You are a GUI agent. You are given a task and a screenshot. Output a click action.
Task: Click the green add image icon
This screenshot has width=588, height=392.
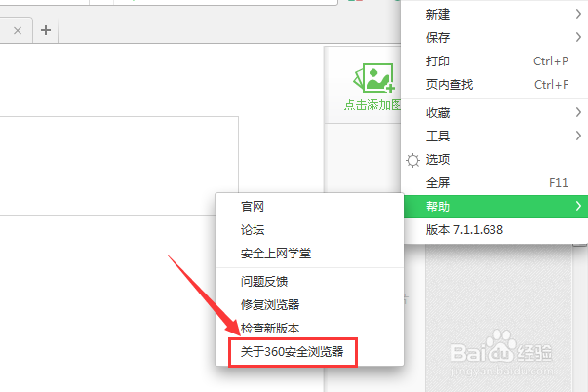[x=374, y=78]
